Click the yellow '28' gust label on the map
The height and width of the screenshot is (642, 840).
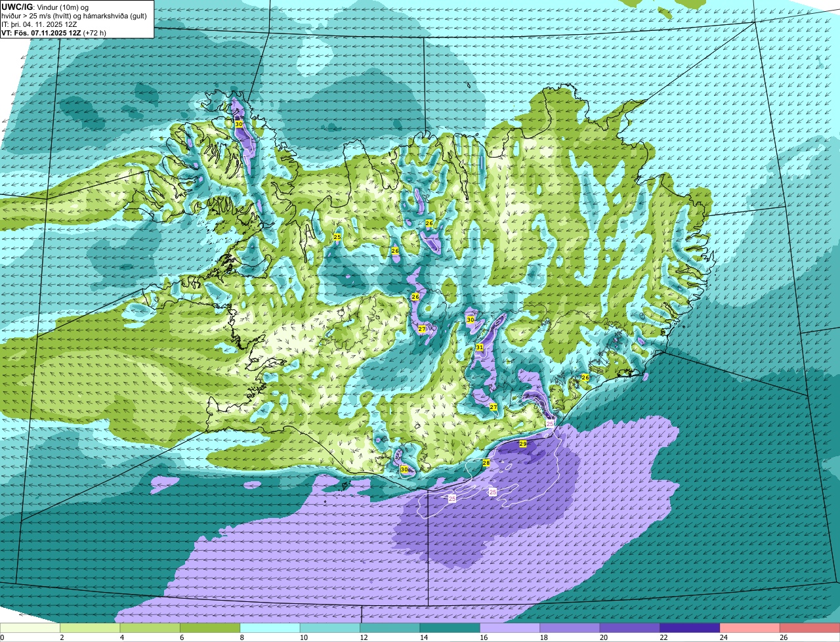[486, 463]
